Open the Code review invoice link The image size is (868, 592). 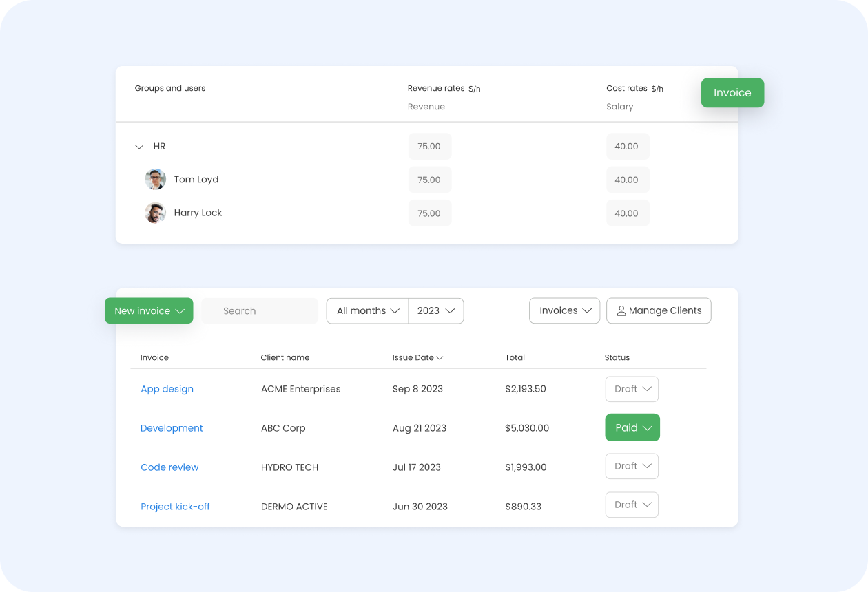click(169, 467)
